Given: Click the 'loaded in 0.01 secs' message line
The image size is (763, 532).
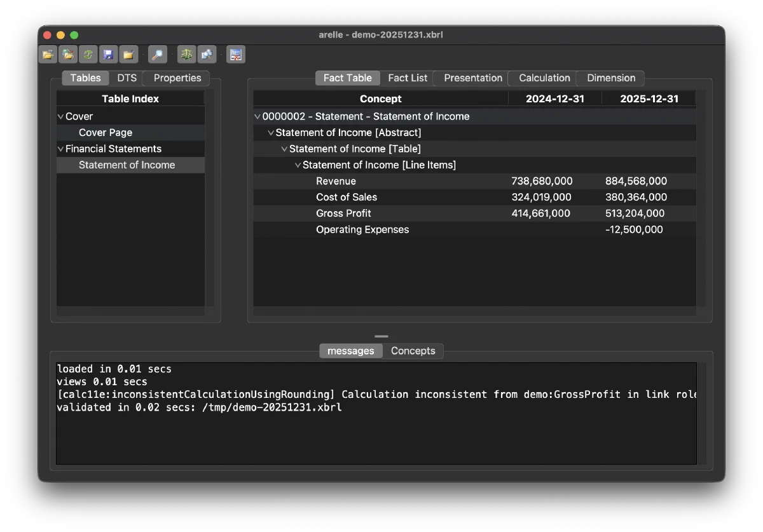Looking at the screenshot, I should [114, 369].
